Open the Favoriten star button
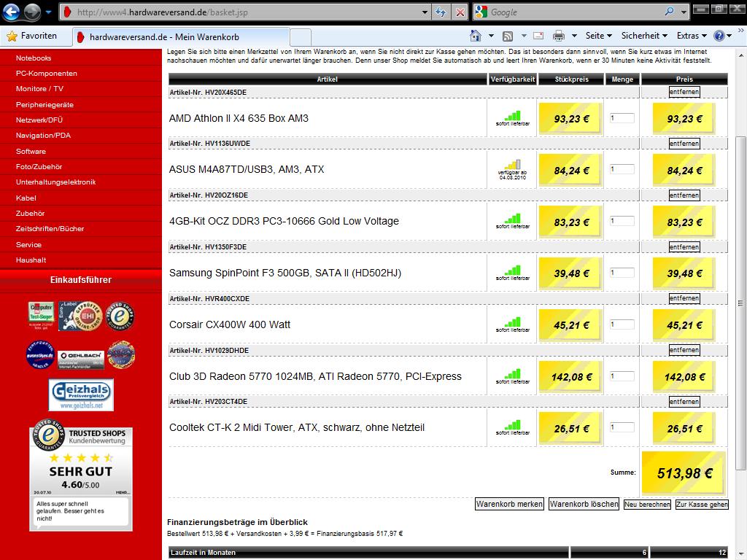Screen dimensions: 747x560 point(31,36)
